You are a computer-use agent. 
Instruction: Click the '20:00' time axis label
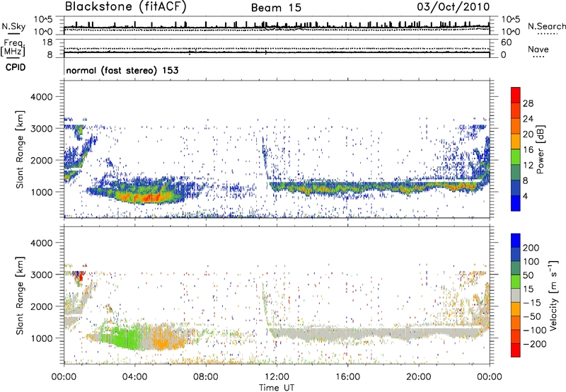(419, 377)
